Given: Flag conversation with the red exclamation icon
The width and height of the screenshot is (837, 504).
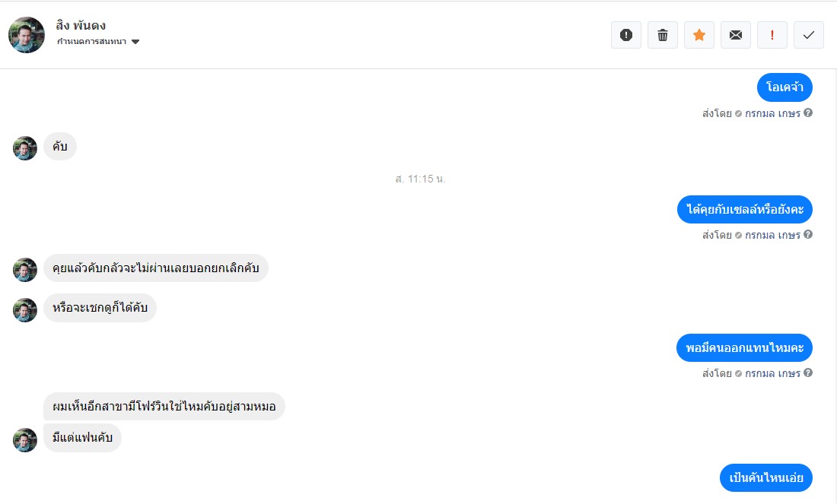Looking at the screenshot, I should (x=772, y=35).
